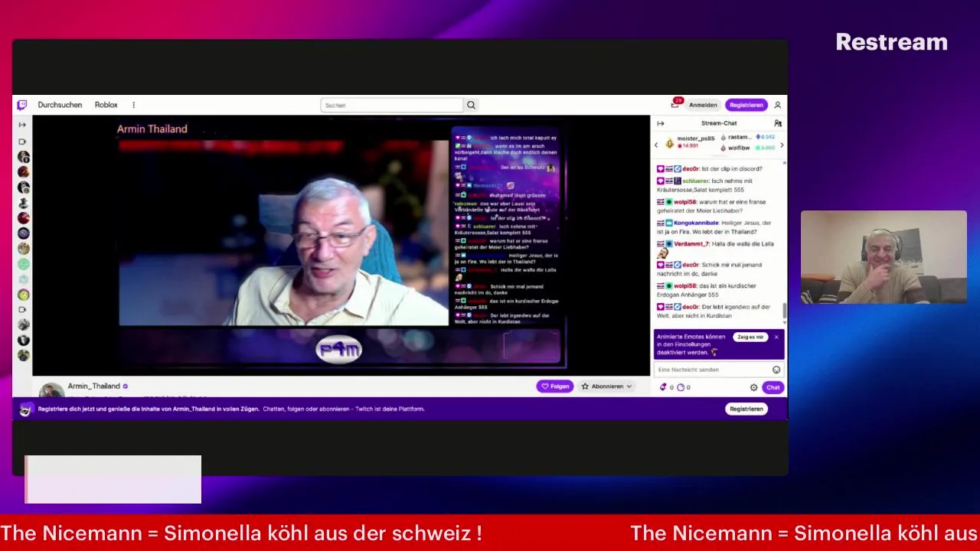This screenshot has height=551, width=980.
Task: Open the mint-green channel avatar in sidebar
Action: click(24, 264)
